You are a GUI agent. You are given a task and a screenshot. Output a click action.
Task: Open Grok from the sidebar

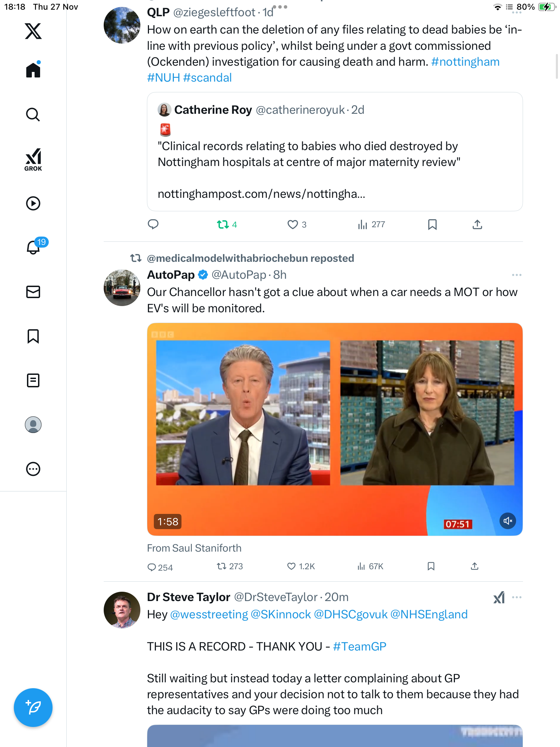pos(33,159)
